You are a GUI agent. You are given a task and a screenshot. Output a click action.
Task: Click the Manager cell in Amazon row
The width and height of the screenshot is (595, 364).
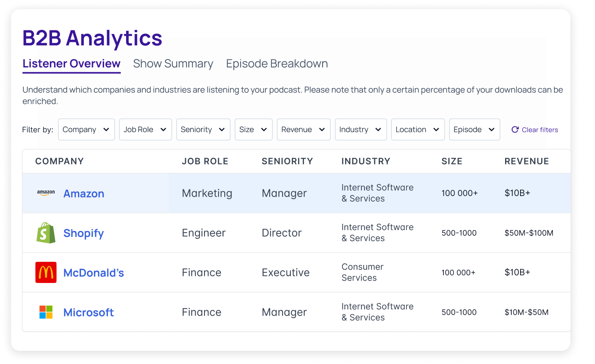284,193
